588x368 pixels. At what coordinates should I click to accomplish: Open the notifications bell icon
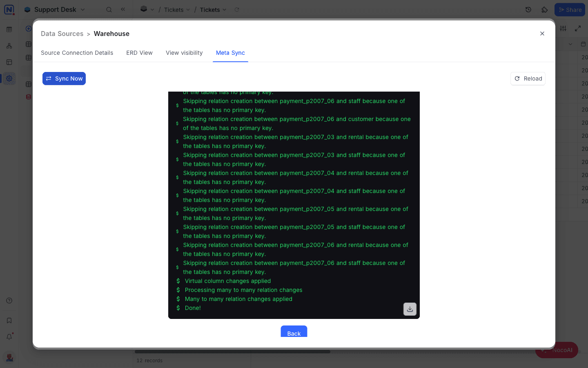point(9,337)
